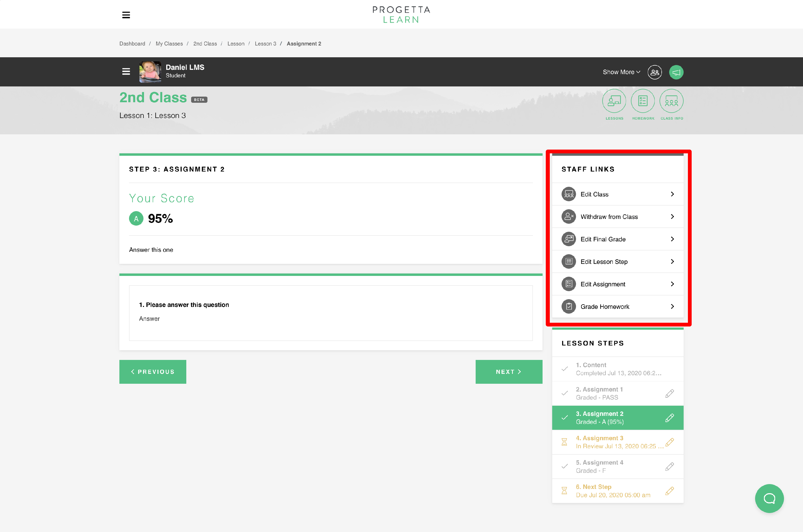Click pencil icon for Next Step
This screenshot has width=803, height=532.
[670, 491]
